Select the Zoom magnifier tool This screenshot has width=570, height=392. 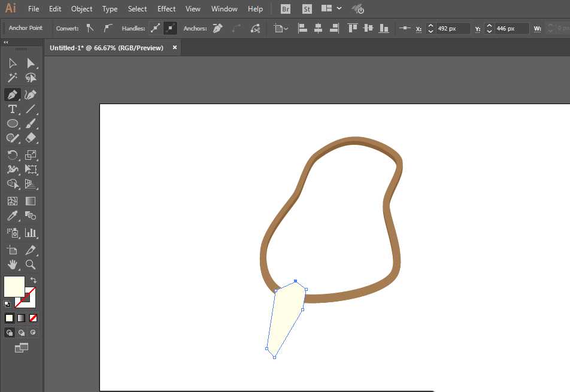click(31, 265)
